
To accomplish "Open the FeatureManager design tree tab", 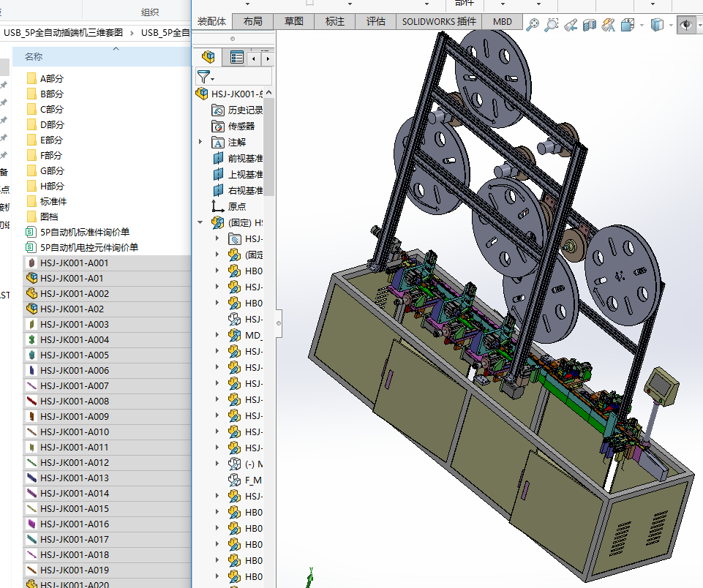I will coord(209,57).
